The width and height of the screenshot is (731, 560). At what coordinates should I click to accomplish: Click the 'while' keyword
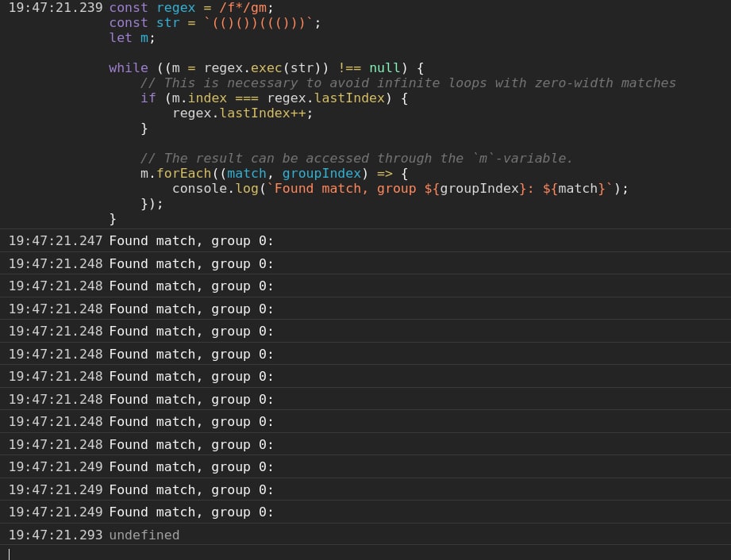pyautogui.click(x=129, y=68)
